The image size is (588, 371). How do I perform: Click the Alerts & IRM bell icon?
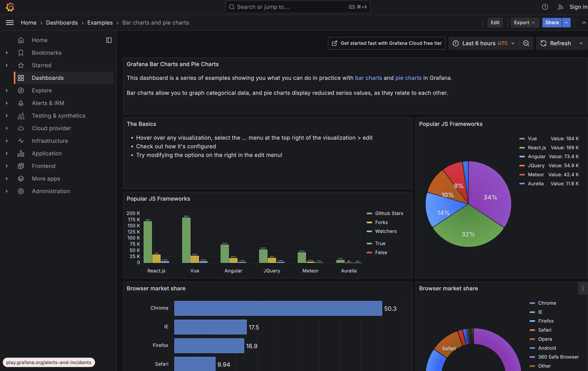click(x=21, y=103)
